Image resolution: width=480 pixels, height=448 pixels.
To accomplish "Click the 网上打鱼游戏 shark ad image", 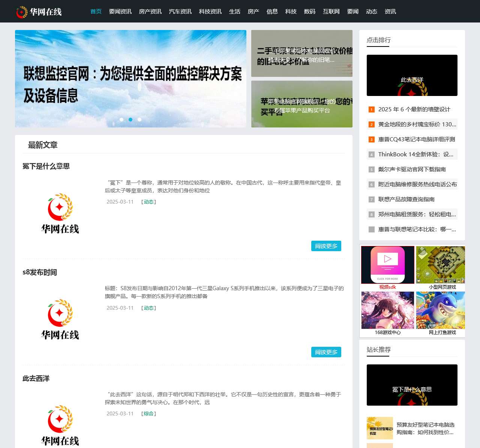I will [x=441, y=310].
